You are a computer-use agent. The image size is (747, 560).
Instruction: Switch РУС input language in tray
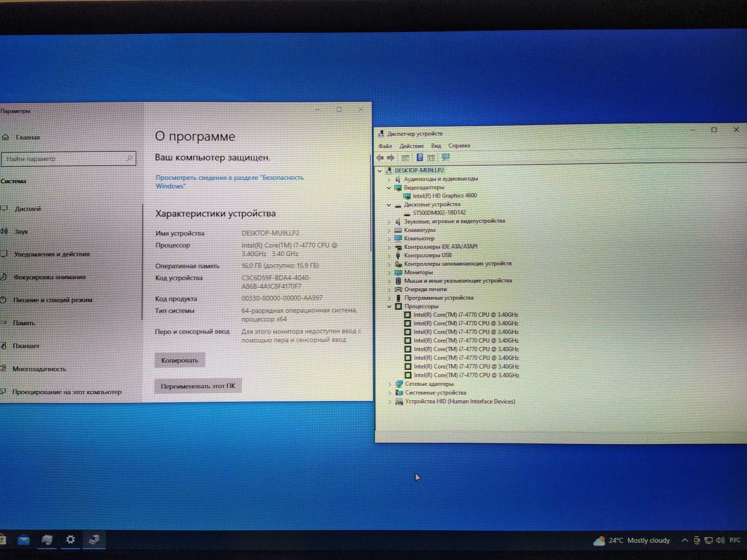[735, 540]
